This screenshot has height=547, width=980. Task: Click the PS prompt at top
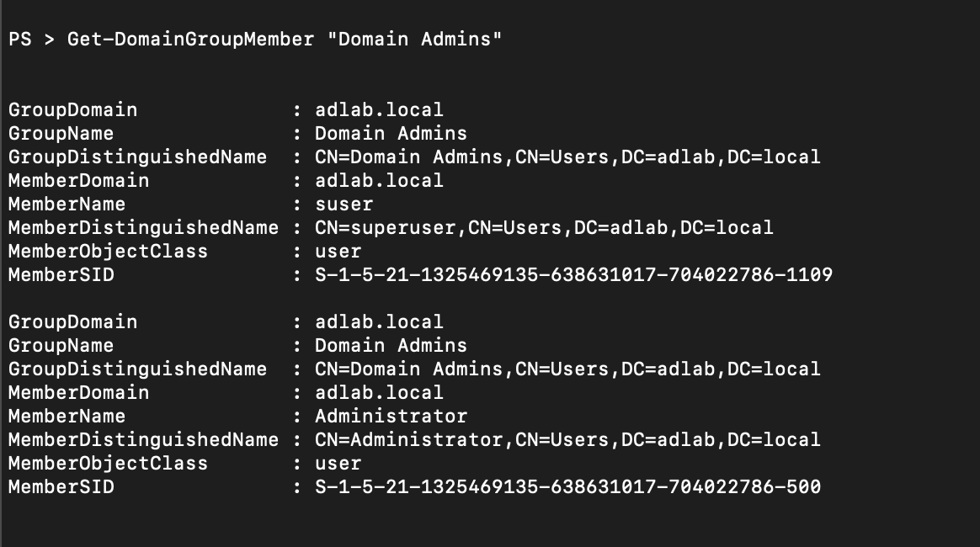click(x=20, y=40)
